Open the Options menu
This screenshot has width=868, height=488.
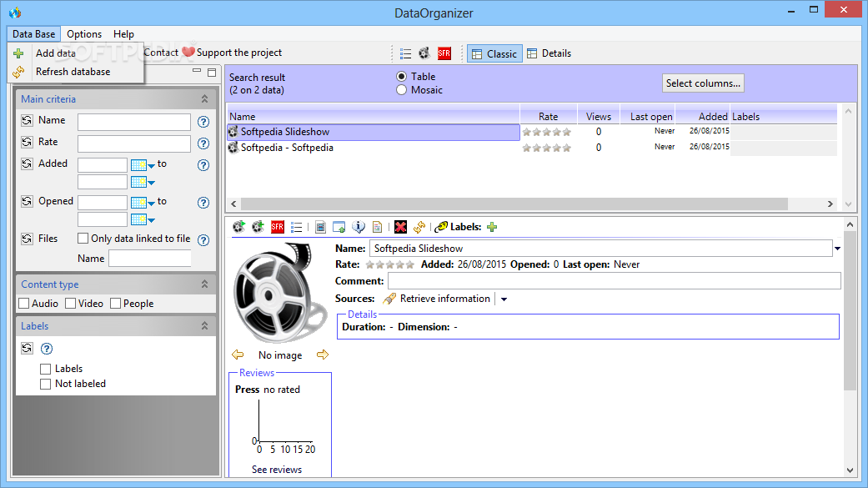84,34
